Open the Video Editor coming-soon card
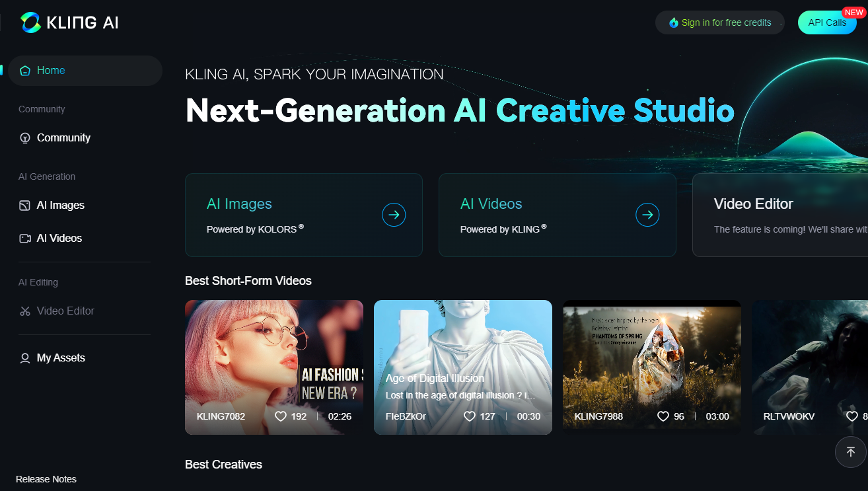The width and height of the screenshot is (868, 491). (779, 215)
